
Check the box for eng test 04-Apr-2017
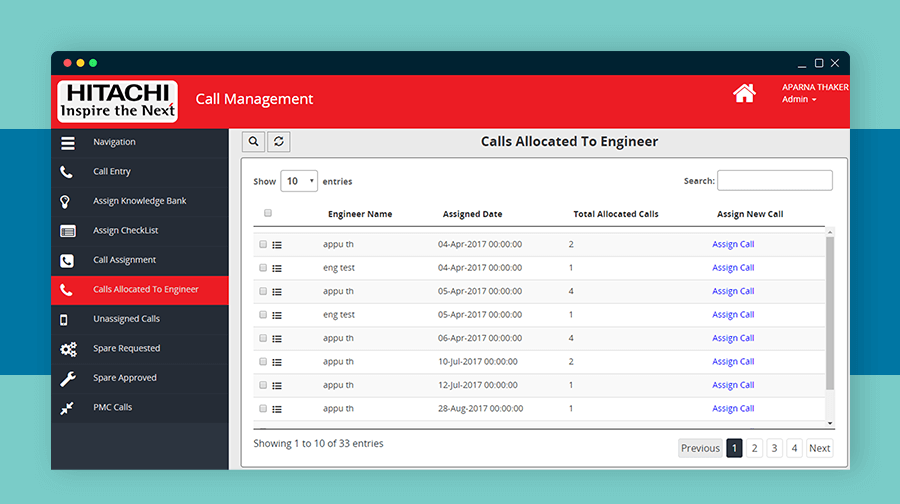(x=263, y=267)
